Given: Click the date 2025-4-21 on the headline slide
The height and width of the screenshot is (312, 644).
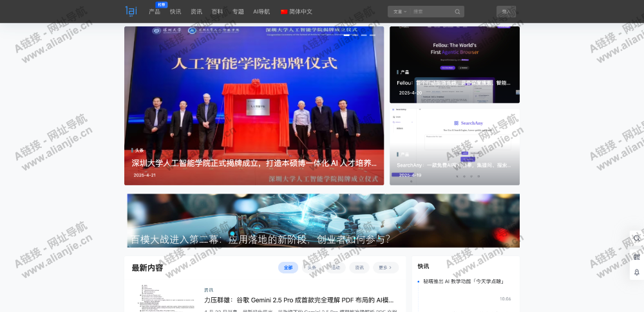Looking at the screenshot, I should [144, 175].
